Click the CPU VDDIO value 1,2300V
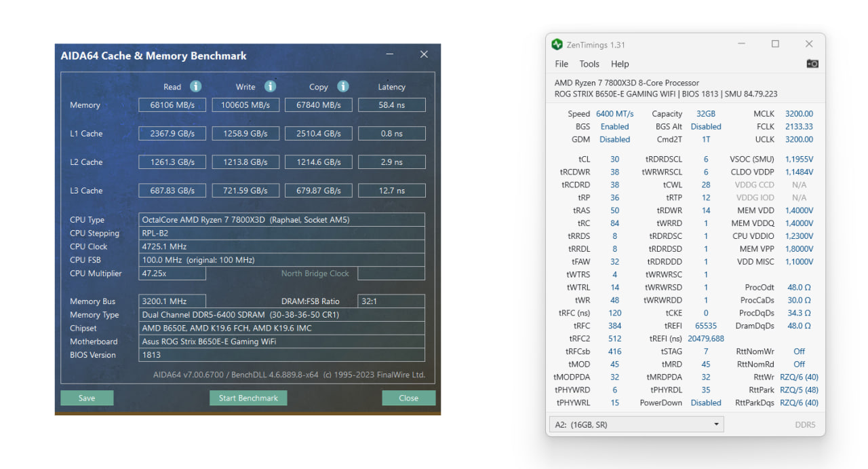868x469 pixels. click(799, 236)
